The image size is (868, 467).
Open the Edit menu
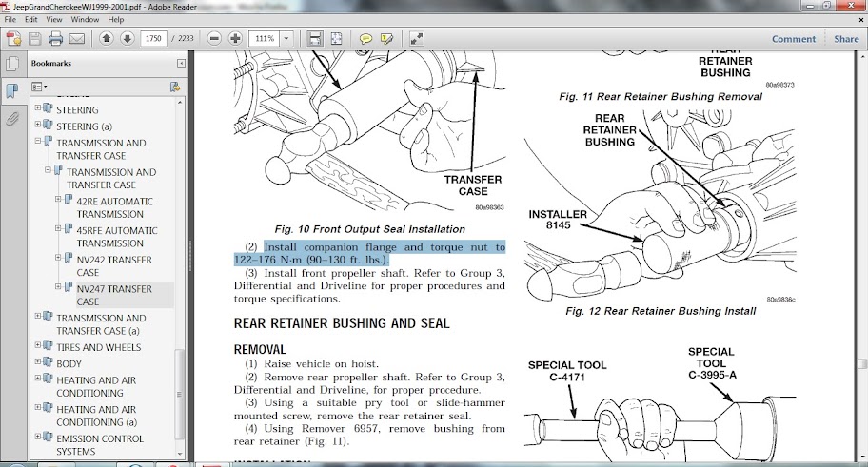click(x=31, y=19)
